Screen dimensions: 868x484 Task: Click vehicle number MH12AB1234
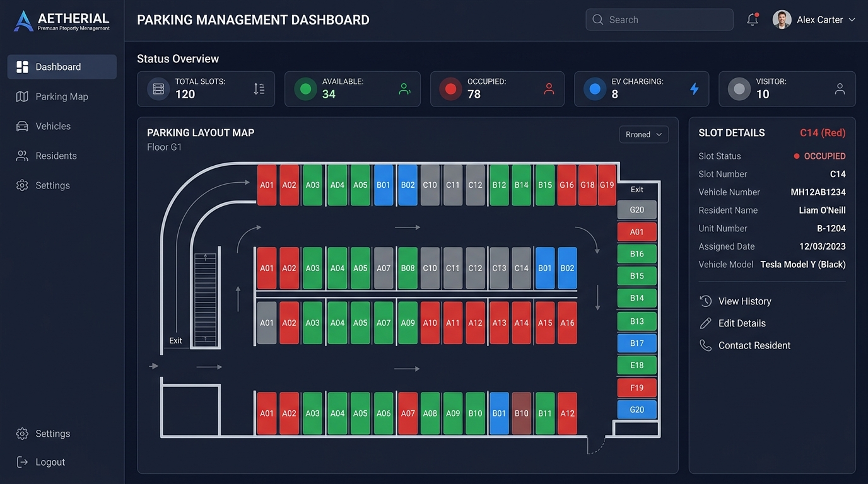818,192
